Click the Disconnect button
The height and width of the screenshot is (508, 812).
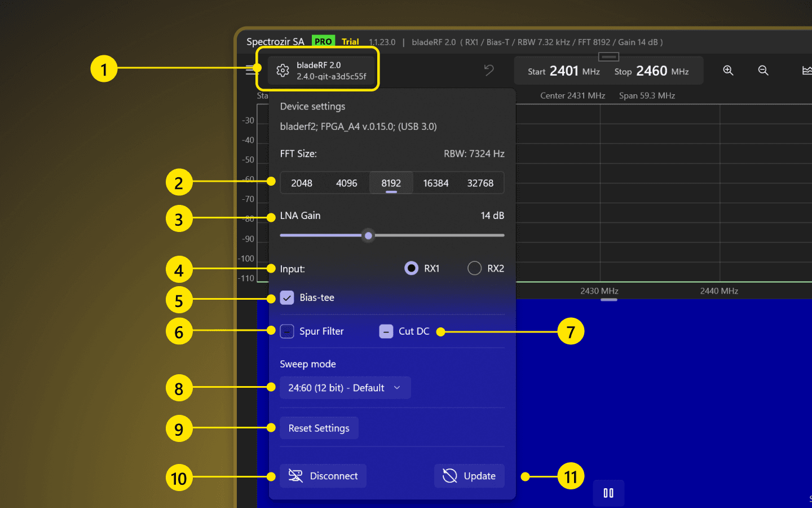click(323, 476)
